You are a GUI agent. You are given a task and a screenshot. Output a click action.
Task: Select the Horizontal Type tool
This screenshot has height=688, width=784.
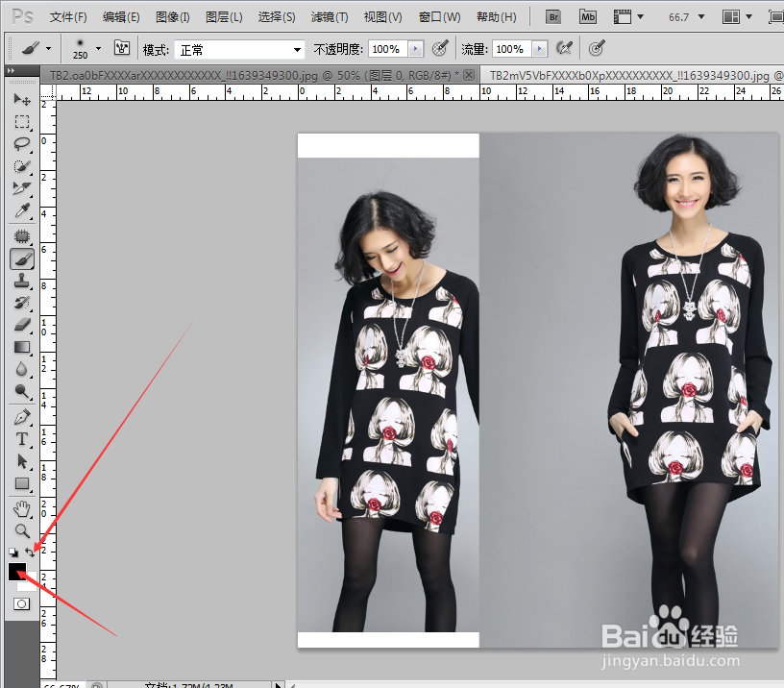pyautogui.click(x=21, y=439)
